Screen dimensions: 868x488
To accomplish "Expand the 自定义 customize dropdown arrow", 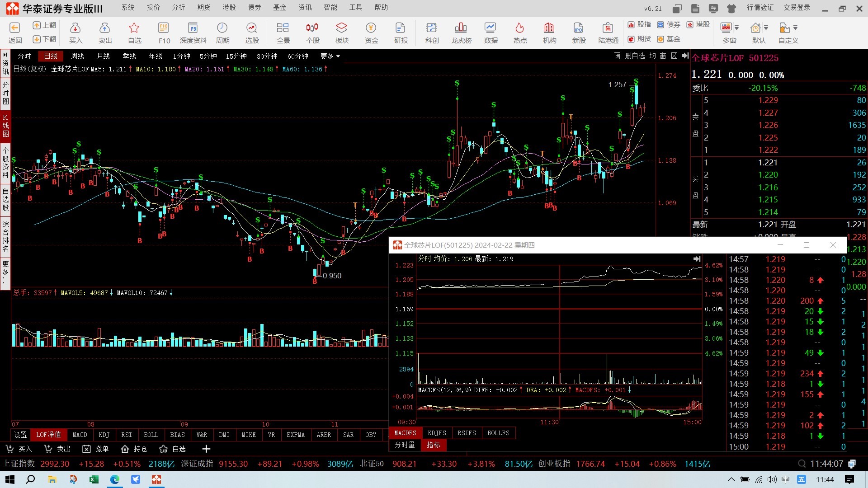I will point(796,28).
